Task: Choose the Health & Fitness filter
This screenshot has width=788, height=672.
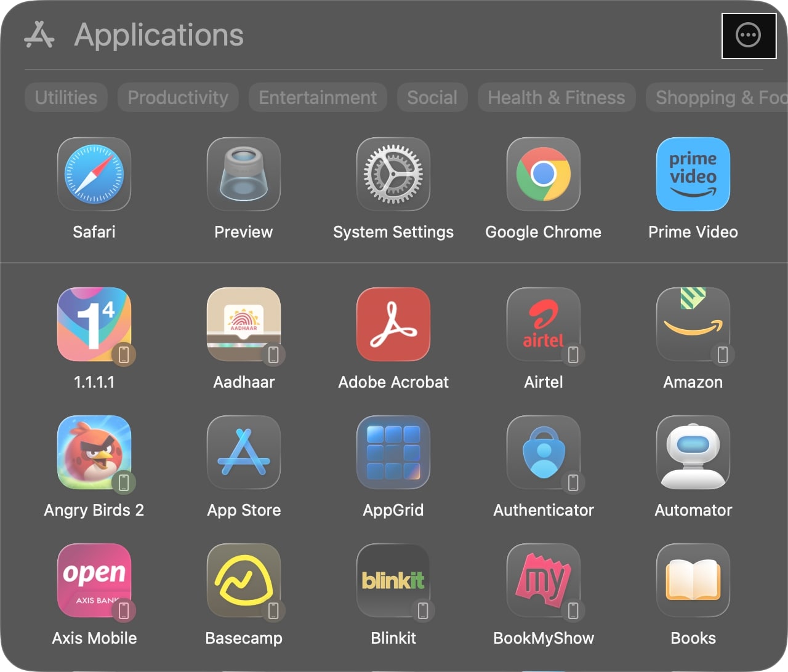Action: 556,97
